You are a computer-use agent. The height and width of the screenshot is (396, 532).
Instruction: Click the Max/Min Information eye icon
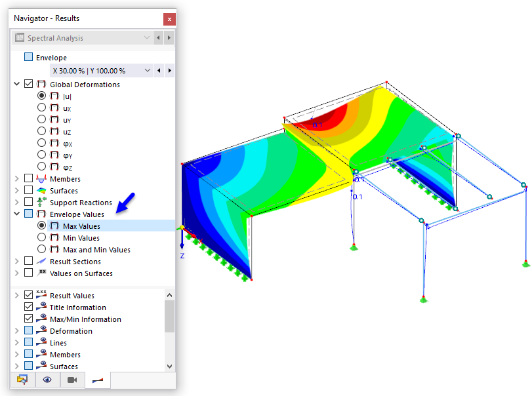point(41,319)
